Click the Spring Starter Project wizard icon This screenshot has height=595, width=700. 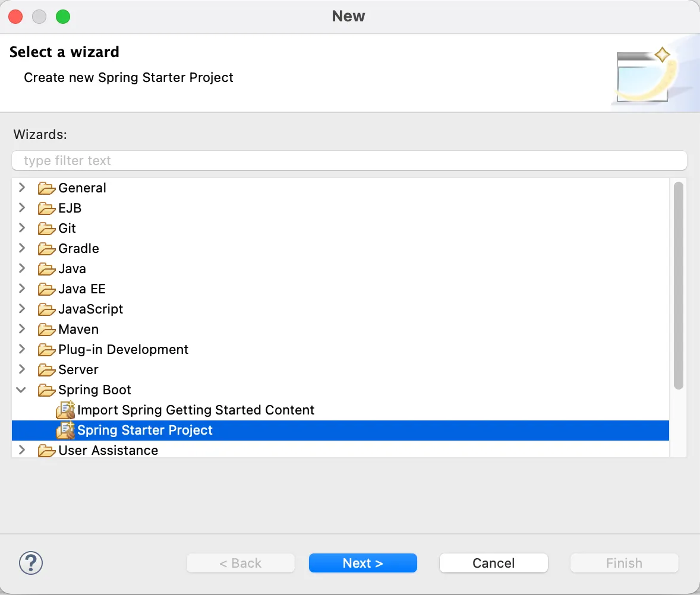tap(65, 430)
